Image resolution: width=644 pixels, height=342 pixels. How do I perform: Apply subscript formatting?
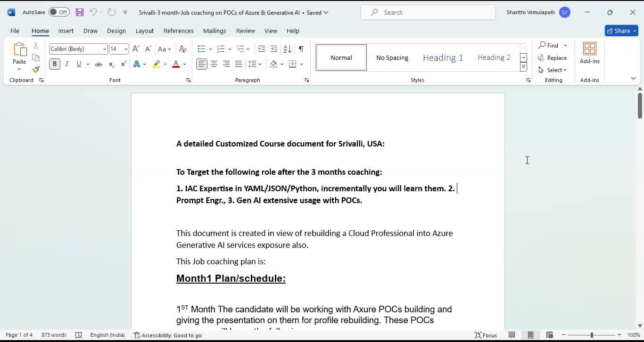click(111, 64)
